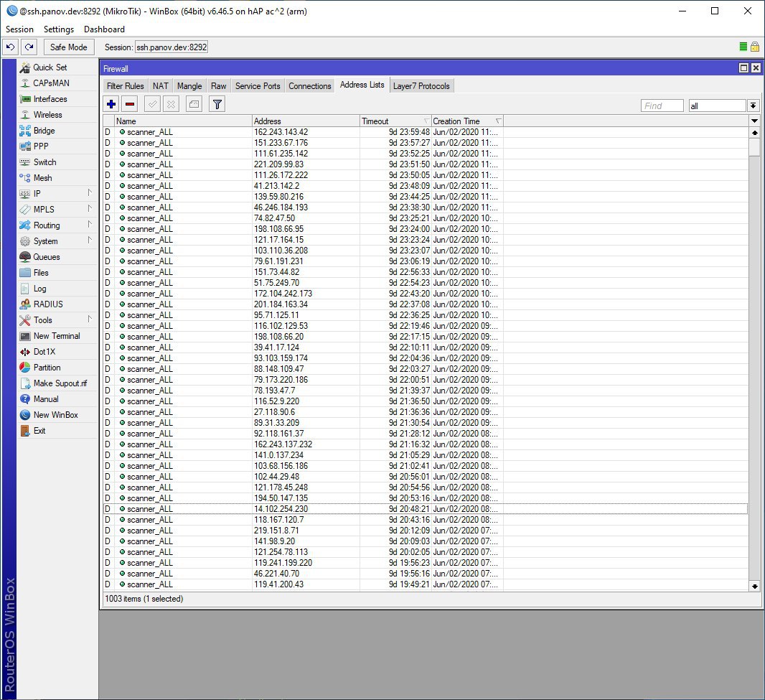Open the Interfaces sidebar item
The height and width of the screenshot is (700, 765).
pyautogui.click(x=57, y=99)
